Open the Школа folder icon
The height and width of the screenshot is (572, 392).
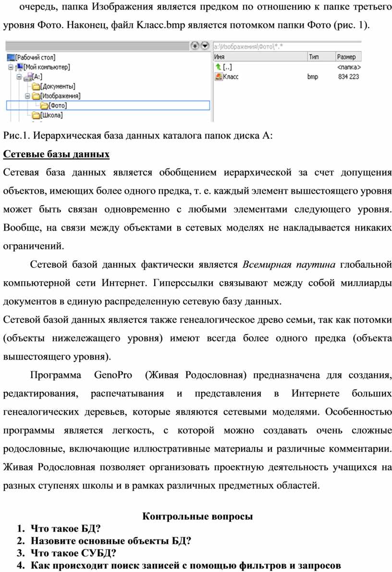click(x=36, y=115)
